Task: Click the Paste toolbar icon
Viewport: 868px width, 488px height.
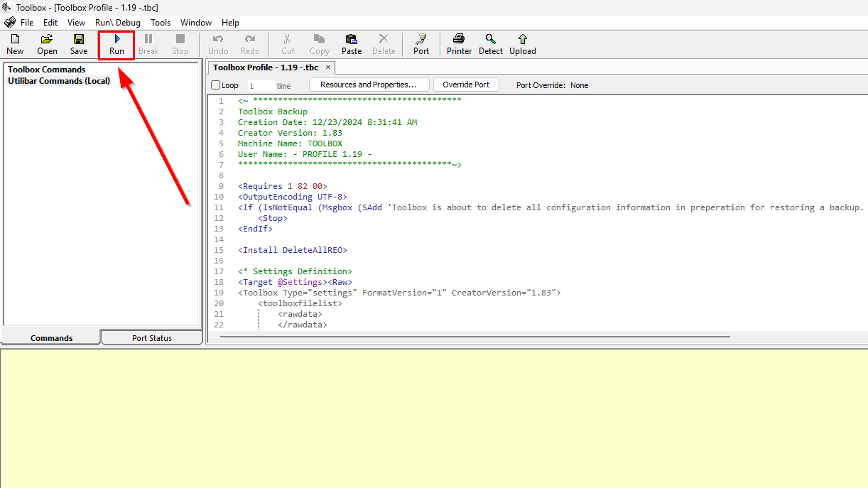Action: tap(351, 44)
